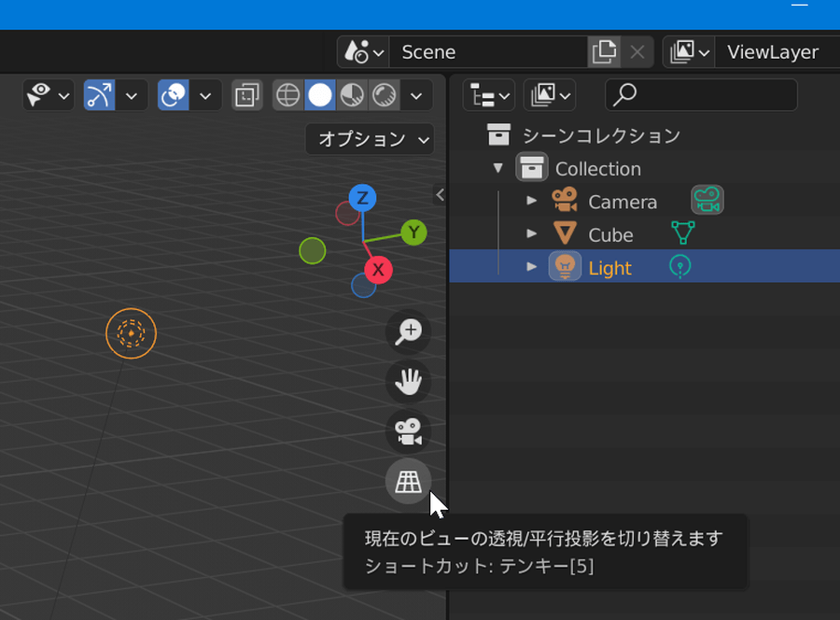Select the light object in viewport

pos(131,333)
